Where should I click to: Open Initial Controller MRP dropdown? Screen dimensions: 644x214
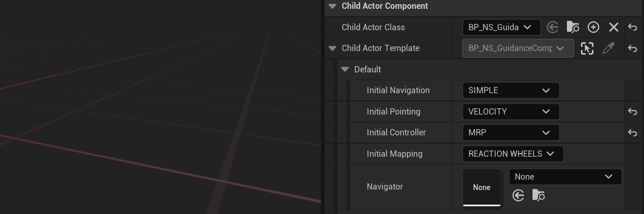coord(511,133)
